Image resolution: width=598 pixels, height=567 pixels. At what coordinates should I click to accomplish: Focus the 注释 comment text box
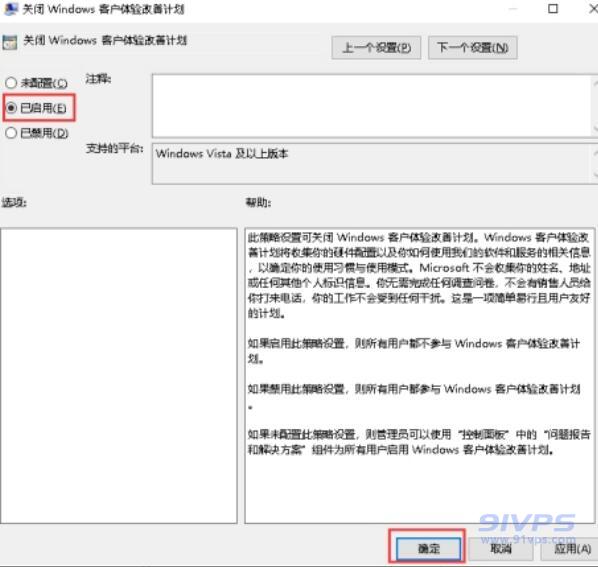(372, 106)
